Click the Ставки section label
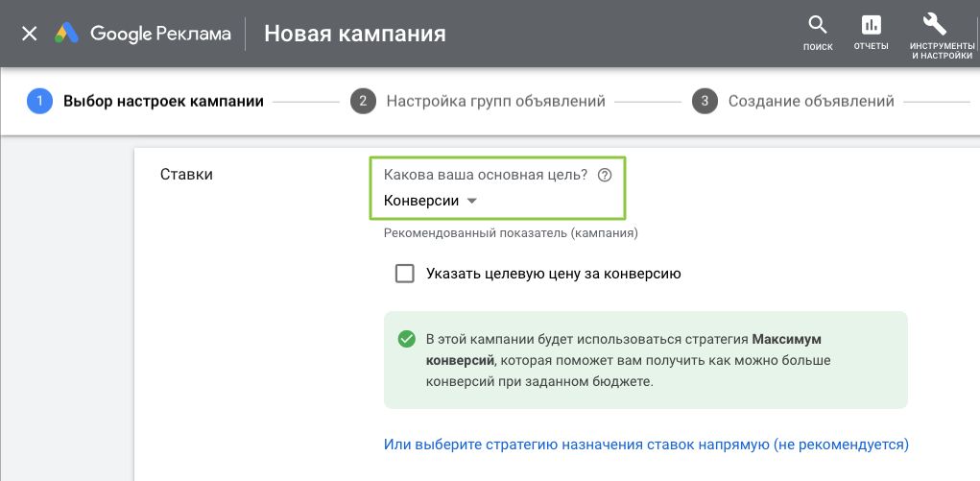 [187, 175]
